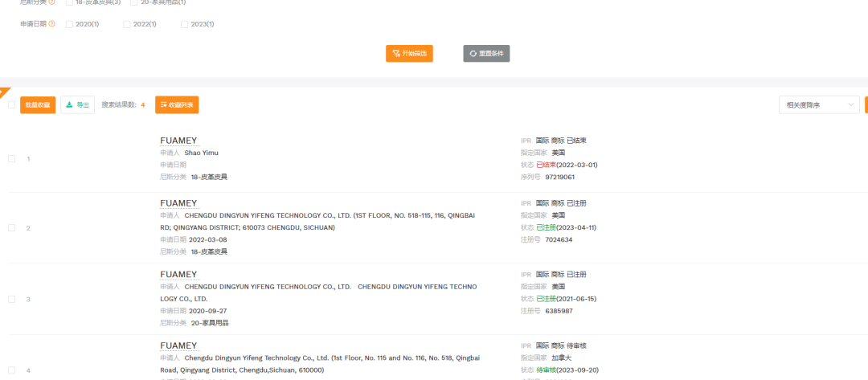Tick the 2022(1) application date checkbox
868x380 pixels.
(127, 24)
